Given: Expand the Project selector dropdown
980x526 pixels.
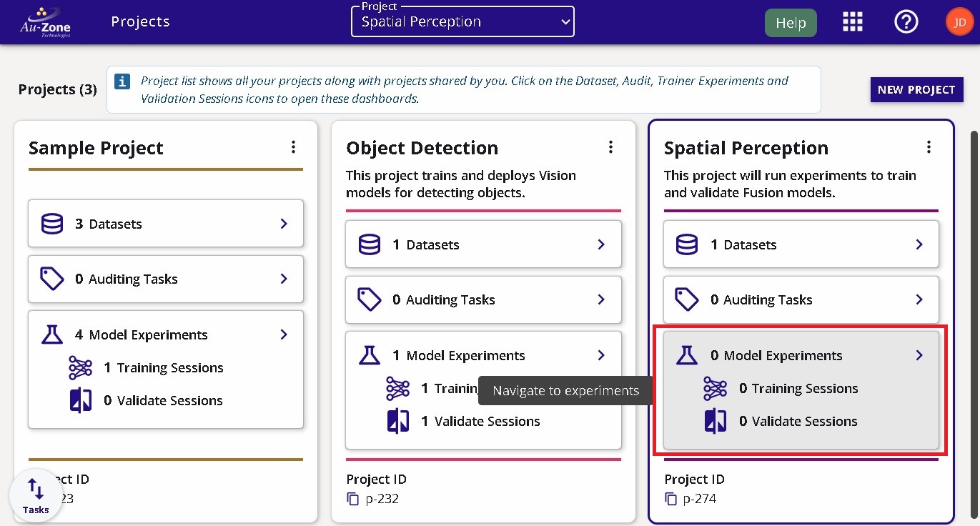Looking at the screenshot, I should (462, 21).
